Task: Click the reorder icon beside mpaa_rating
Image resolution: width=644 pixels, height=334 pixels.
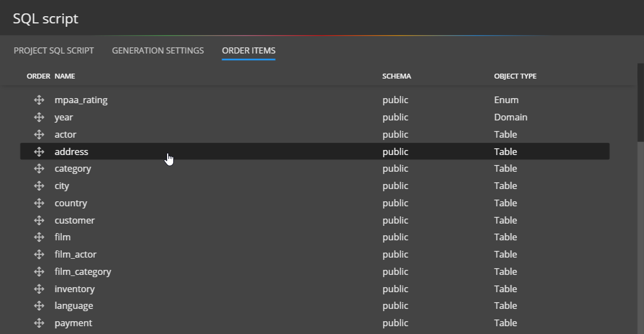Action: click(39, 100)
